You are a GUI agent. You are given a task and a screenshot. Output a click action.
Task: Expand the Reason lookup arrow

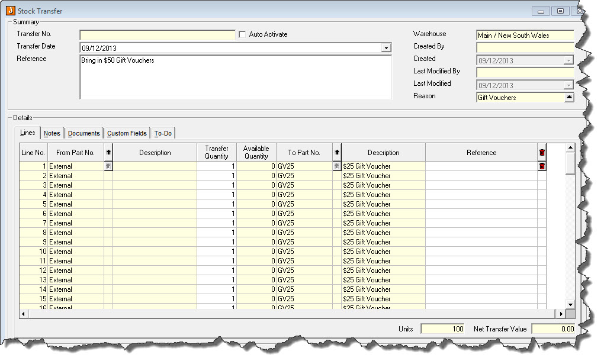point(569,98)
